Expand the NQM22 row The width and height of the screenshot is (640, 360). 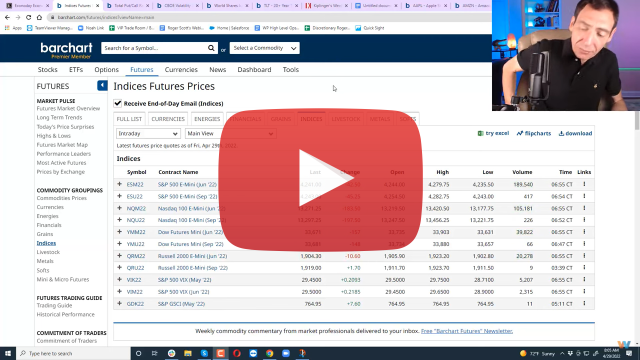click(119, 208)
